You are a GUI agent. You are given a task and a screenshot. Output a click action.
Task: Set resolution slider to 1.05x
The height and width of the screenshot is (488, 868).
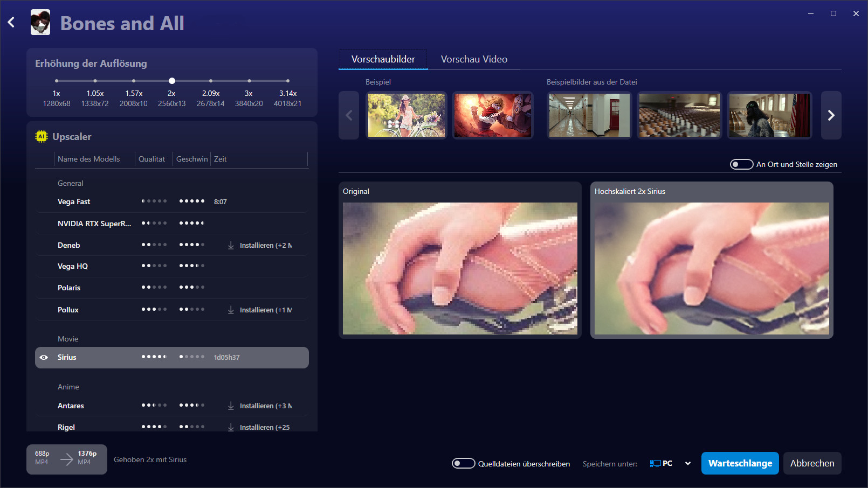click(x=95, y=81)
